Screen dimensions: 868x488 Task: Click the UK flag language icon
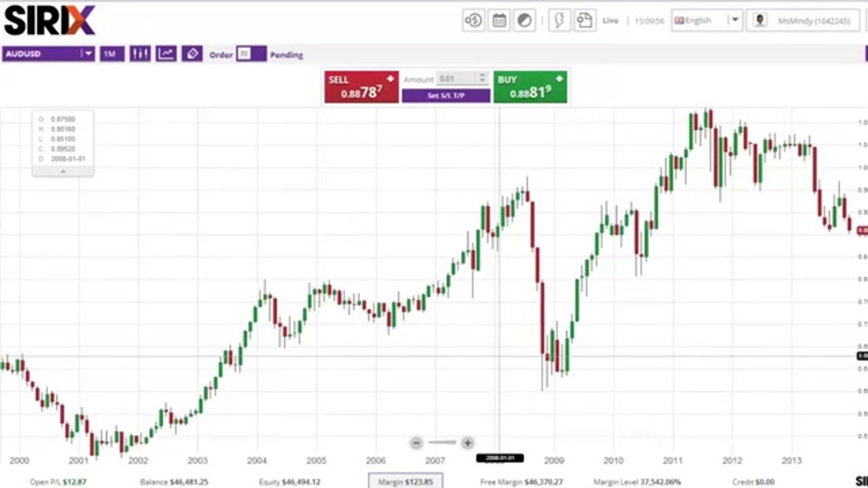[x=679, y=20]
